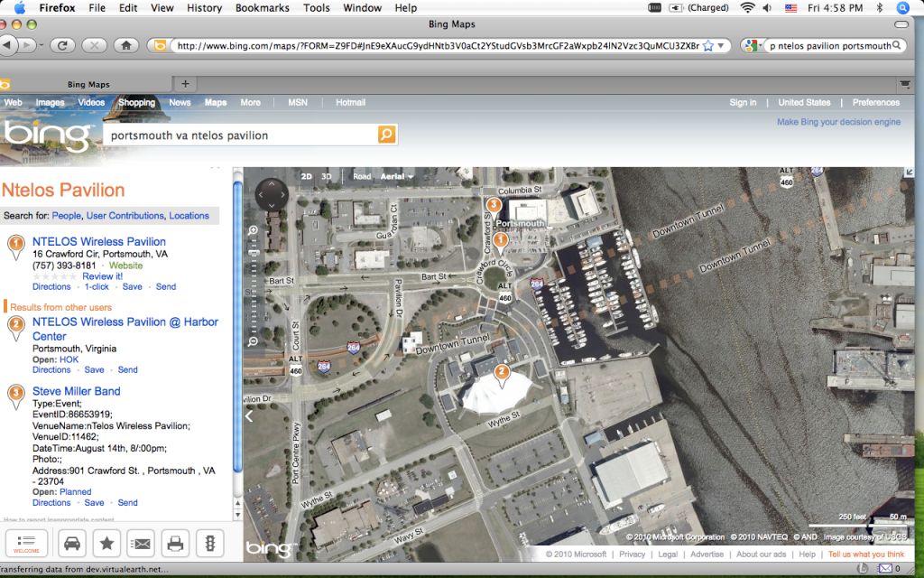
Task: Reload the page in Firefox toolbar
Action: [x=62, y=45]
